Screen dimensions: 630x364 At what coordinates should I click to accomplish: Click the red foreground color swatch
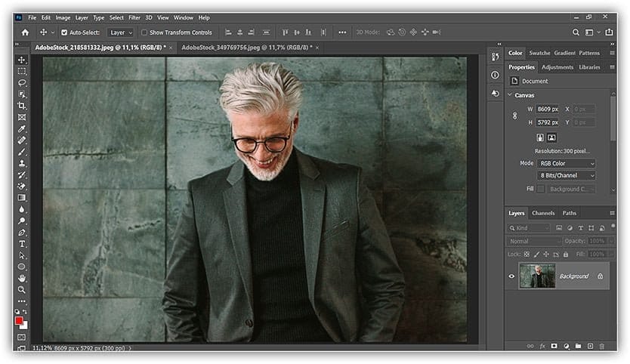20,321
